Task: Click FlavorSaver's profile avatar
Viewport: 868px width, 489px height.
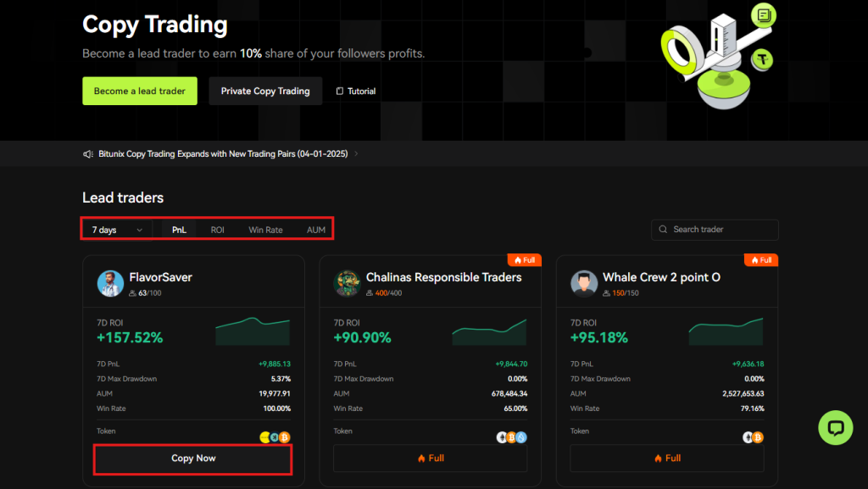Action: 111,281
